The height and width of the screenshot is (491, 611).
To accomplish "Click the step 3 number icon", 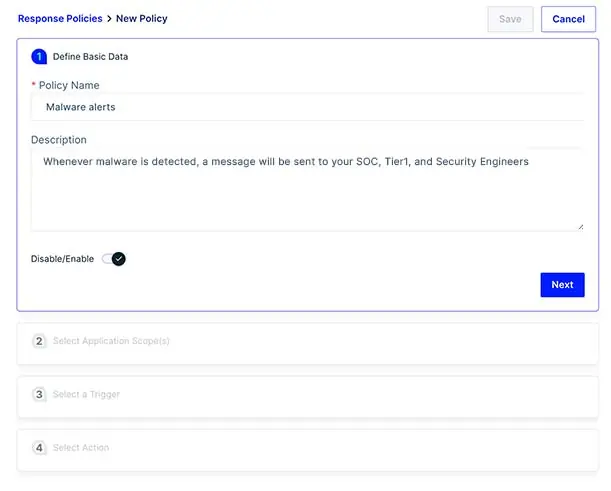I will [39, 394].
